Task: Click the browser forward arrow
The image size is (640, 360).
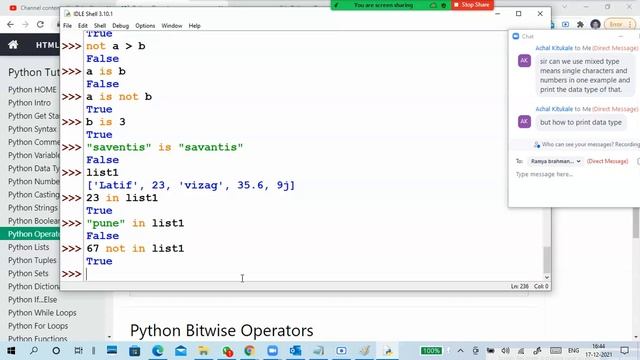Action: click(x=25, y=24)
